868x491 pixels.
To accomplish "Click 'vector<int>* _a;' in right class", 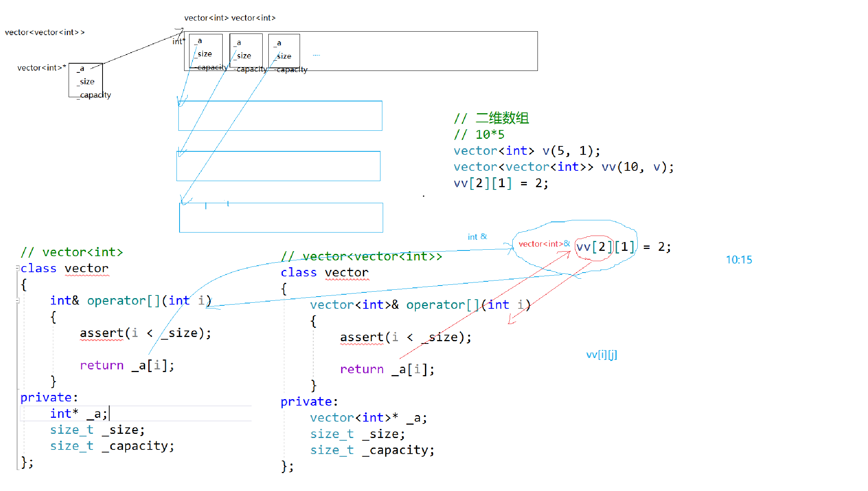I will (x=368, y=418).
